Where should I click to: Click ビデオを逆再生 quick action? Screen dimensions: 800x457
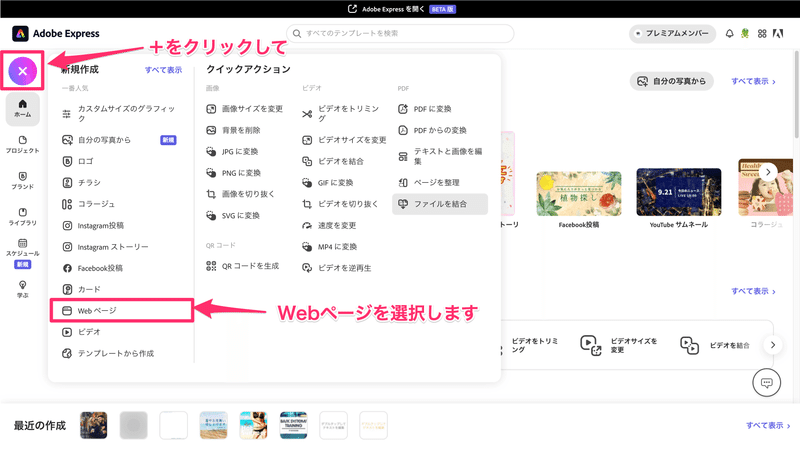point(337,268)
